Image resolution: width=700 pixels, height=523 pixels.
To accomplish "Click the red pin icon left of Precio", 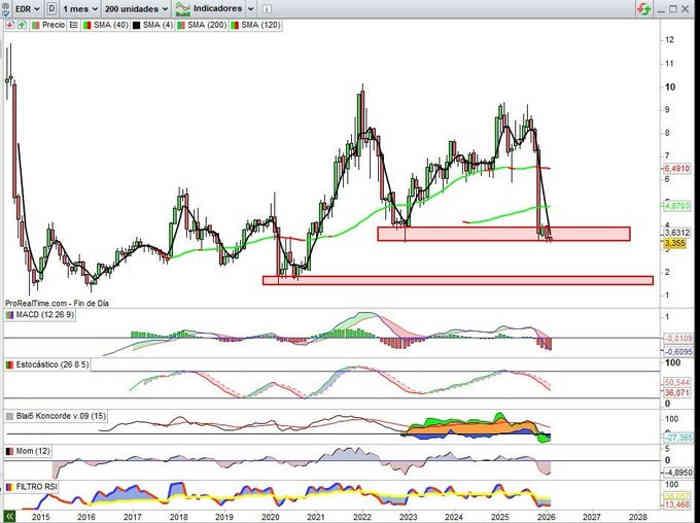I will pos(8,24).
